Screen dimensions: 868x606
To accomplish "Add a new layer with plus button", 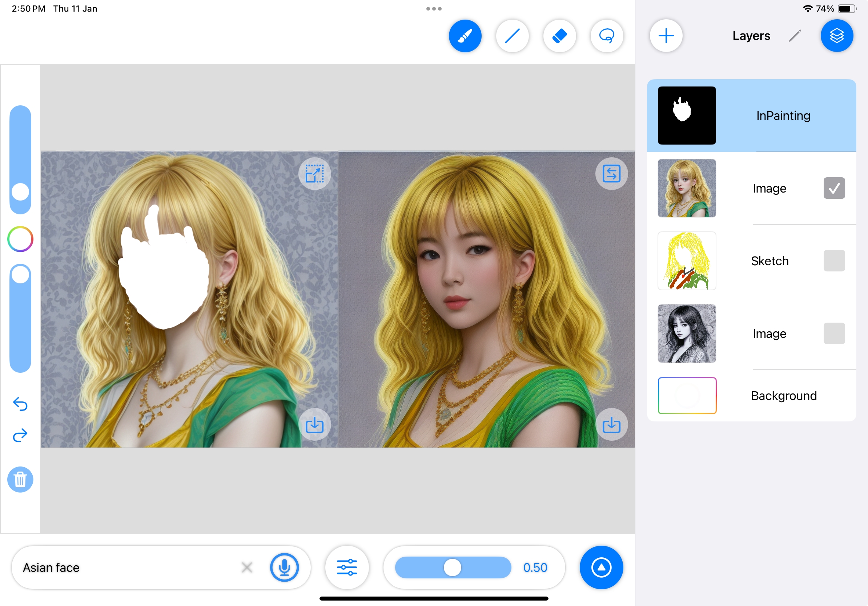I will (666, 36).
